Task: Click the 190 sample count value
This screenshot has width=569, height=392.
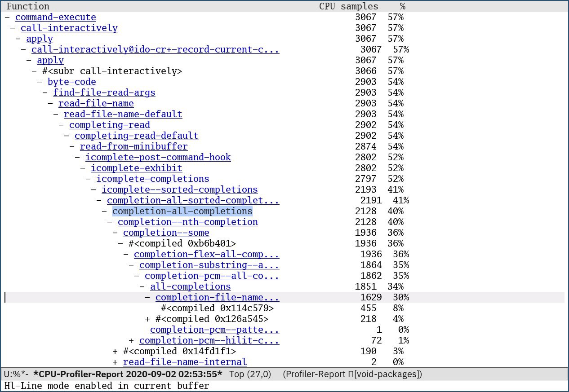Action: tap(369, 351)
